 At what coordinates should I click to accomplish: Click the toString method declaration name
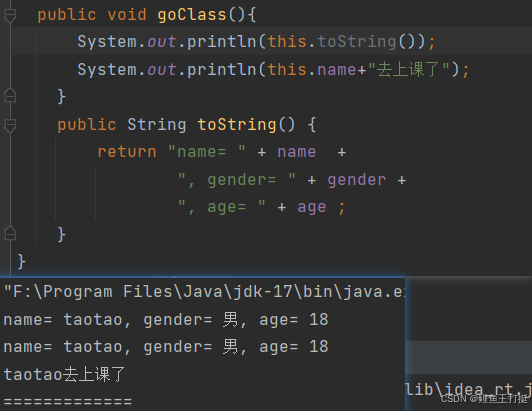tap(237, 125)
